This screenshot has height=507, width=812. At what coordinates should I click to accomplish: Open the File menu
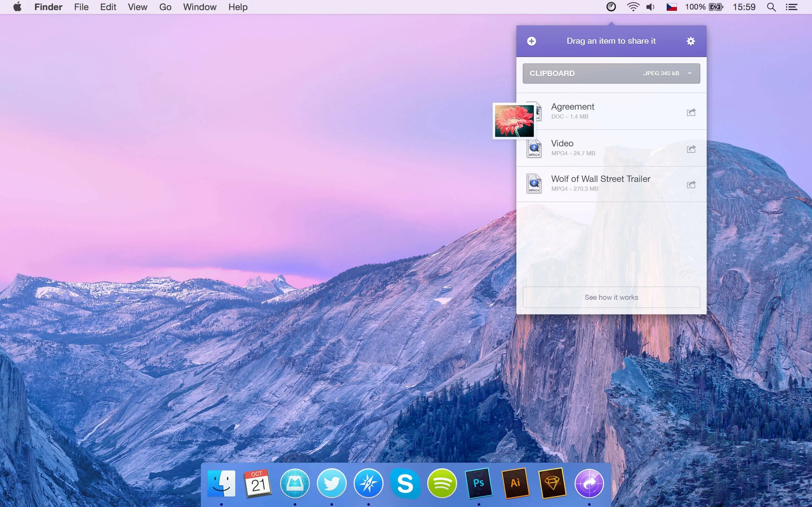point(81,7)
